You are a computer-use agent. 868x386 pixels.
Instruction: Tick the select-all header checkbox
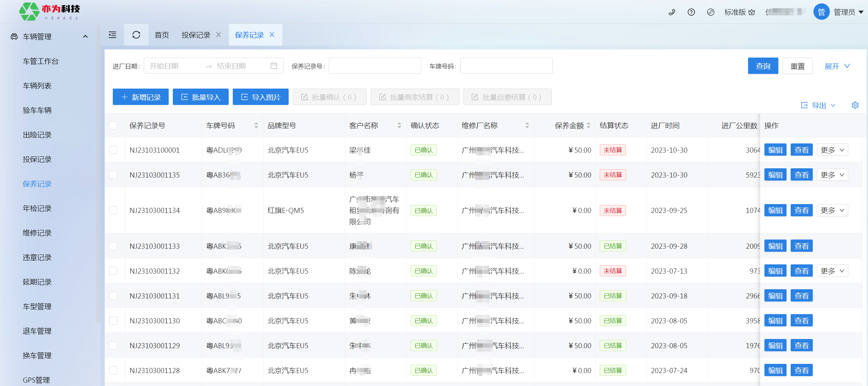point(113,126)
